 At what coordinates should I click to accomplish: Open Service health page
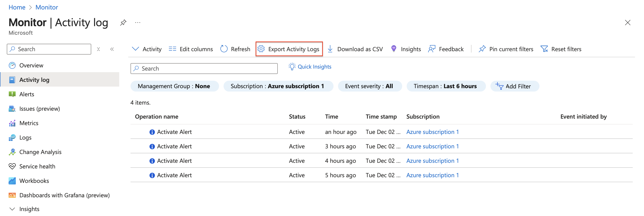click(37, 166)
